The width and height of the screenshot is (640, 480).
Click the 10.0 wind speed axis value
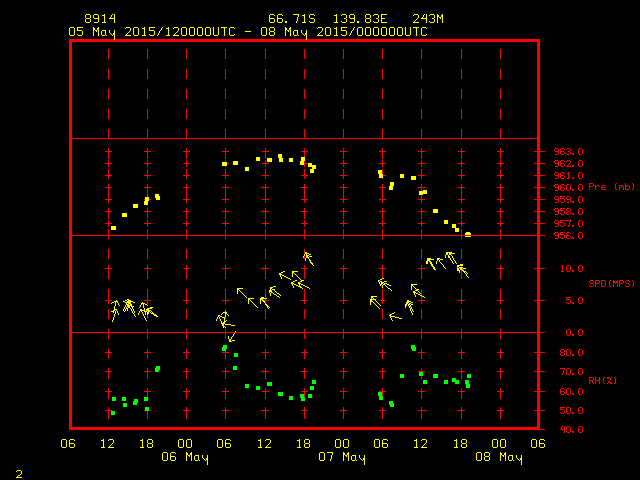pos(570,269)
